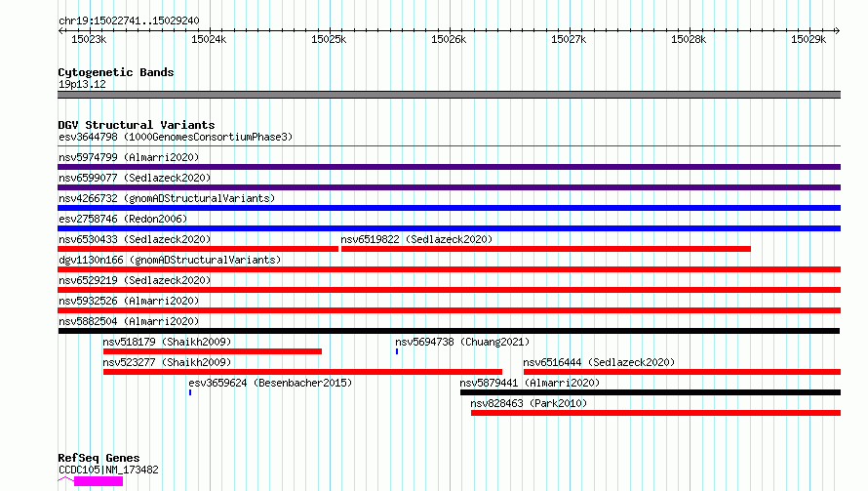Click esv2758746 (Redon2006) label
The width and height of the screenshot is (868, 491).
123,219
